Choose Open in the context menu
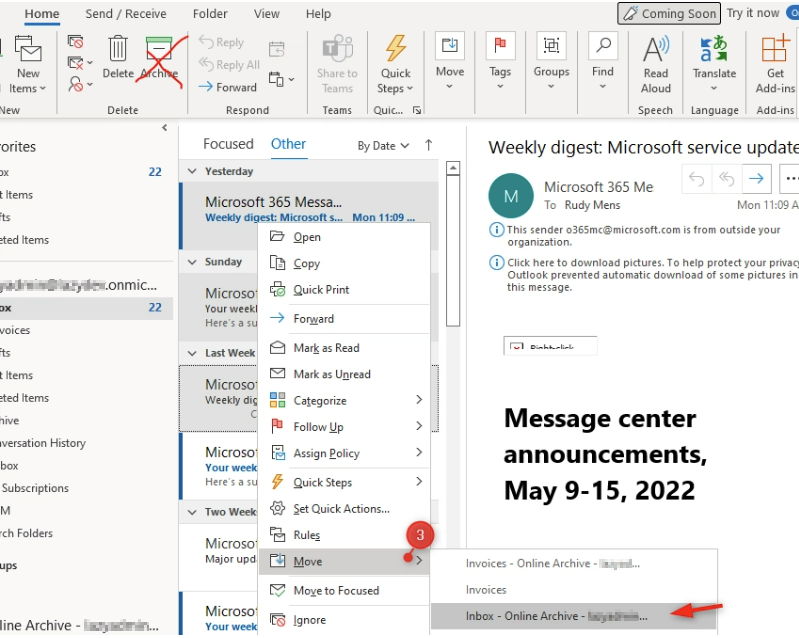Screen dimensions: 799x638 344,237
